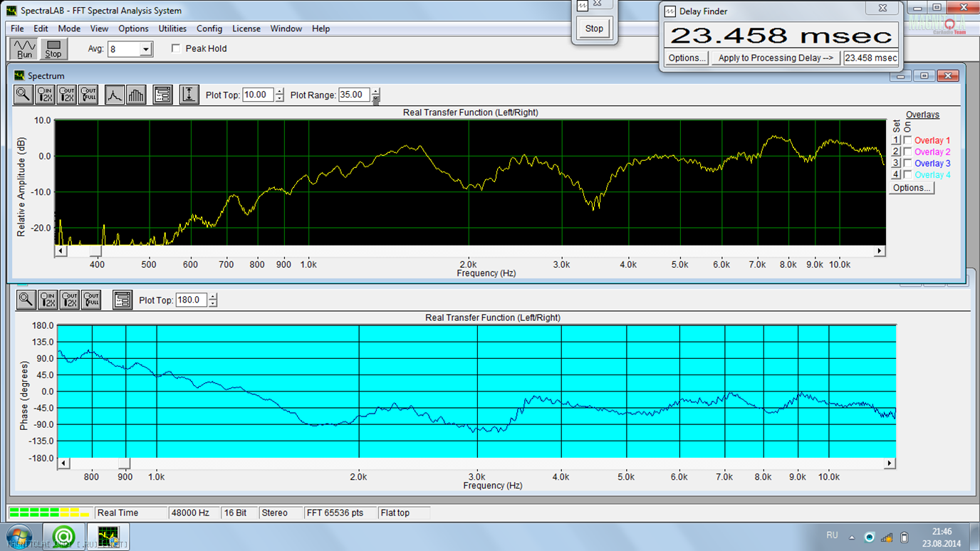The width and height of the screenshot is (980, 551).
Task: Click the Spectrum Plot Top input field
Action: pyautogui.click(x=258, y=95)
